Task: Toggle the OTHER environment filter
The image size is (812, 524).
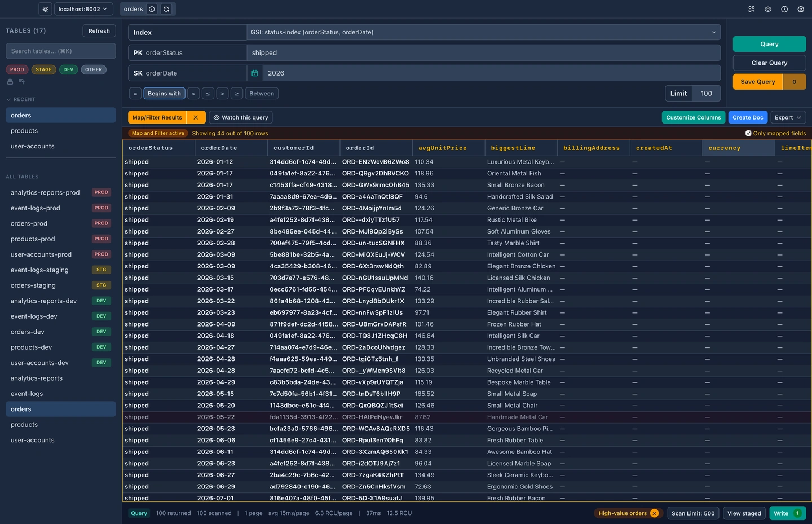Action: (x=94, y=69)
